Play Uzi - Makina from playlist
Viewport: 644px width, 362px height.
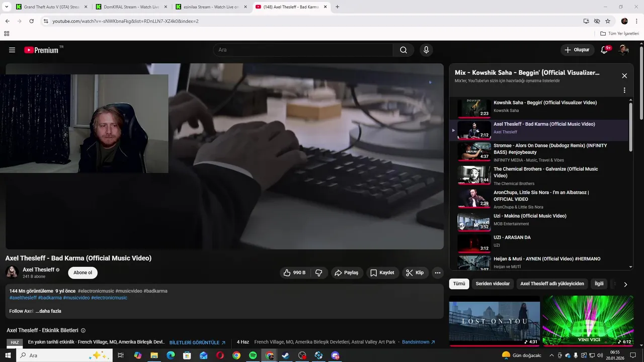[x=539, y=221]
